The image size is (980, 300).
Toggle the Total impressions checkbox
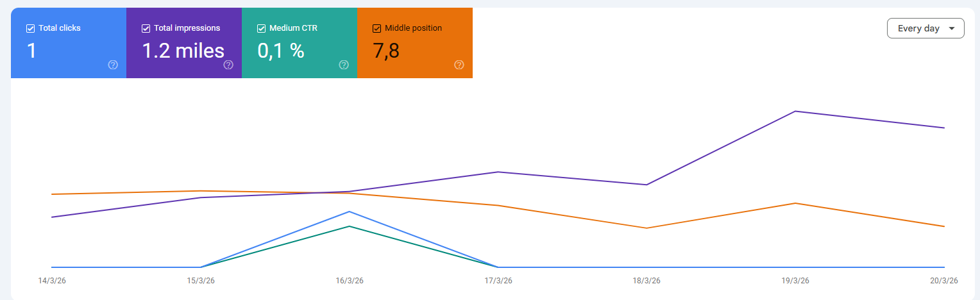coord(146,28)
